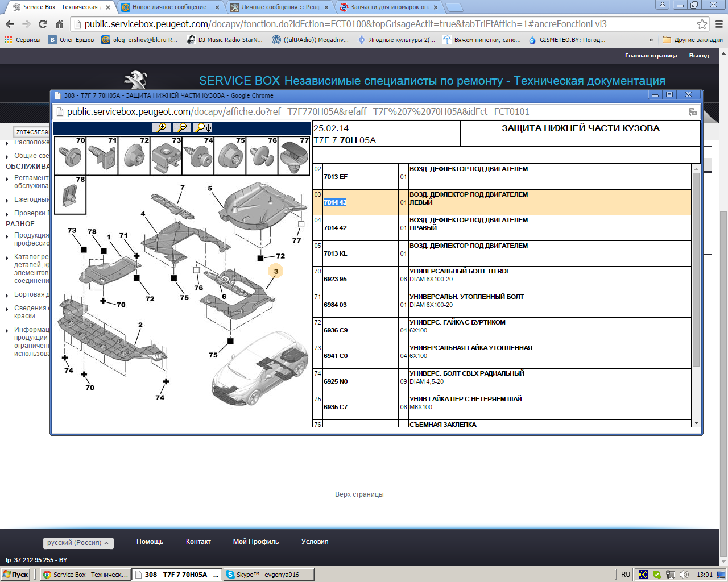Viewport: 728px width, 582px height.
Task: Reload the page with the browser refresh icon
Action: [x=43, y=24]
